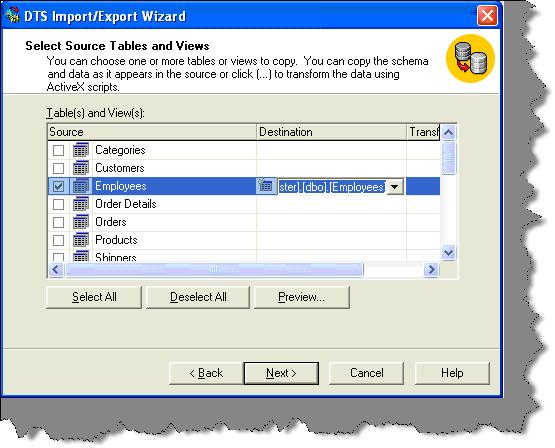Click the Select All button
Image resolution: width=555 pixels, height=448 pixels.
pyautogui.click(x=94, y=297)
